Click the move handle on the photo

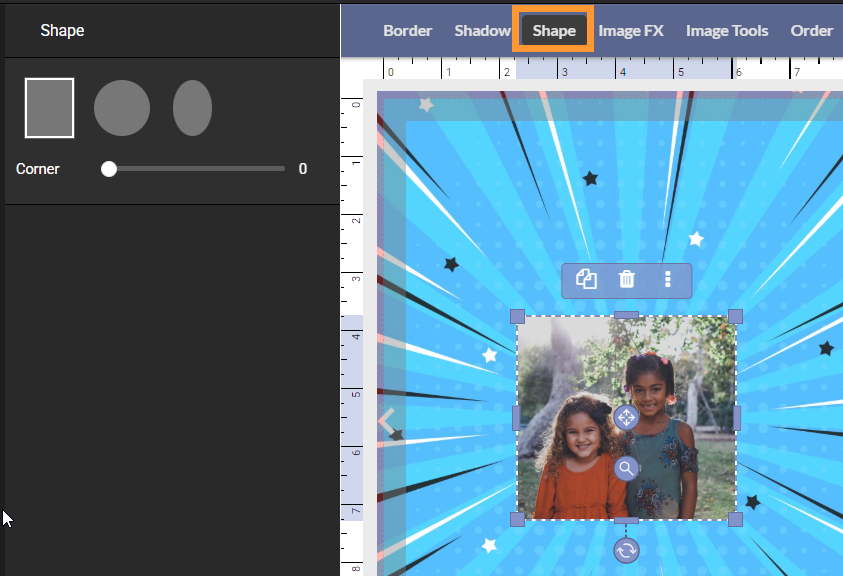[626, 417]
